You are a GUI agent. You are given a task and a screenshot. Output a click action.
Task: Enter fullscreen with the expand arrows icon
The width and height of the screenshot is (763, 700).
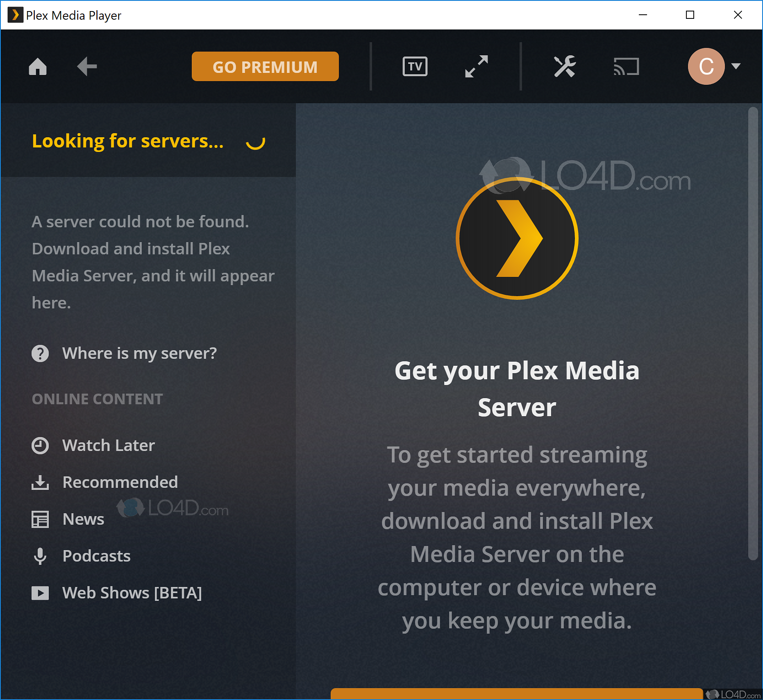[477, 66]
